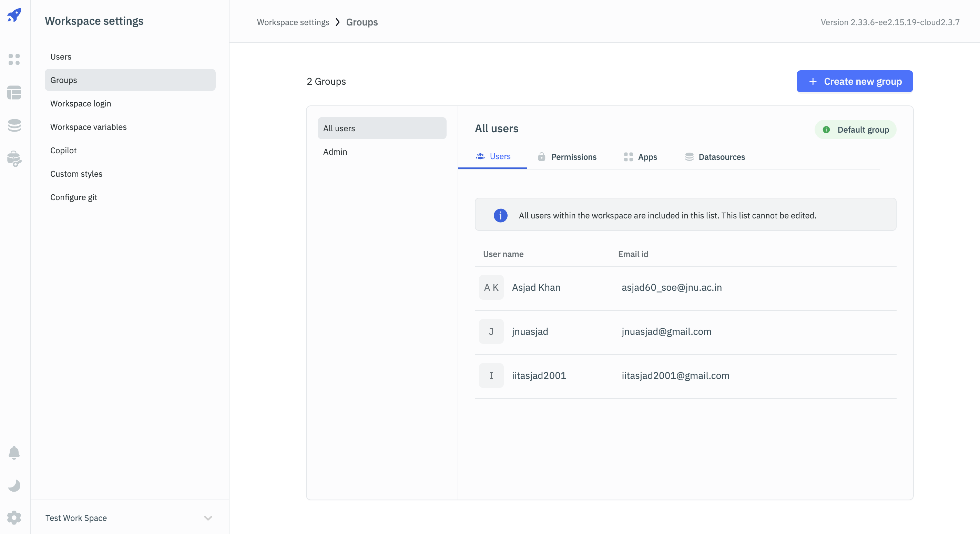Open the data sources stack icon
The image size is (980, 534).
coord(14,125)
